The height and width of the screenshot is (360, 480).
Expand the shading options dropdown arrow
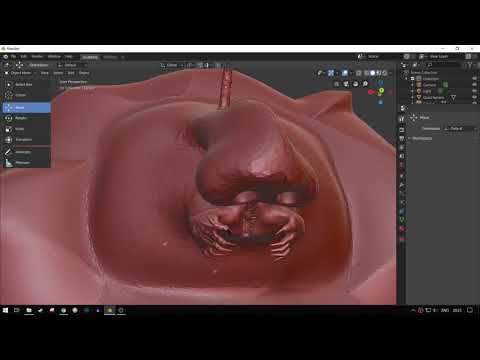[x=391, y=73]
